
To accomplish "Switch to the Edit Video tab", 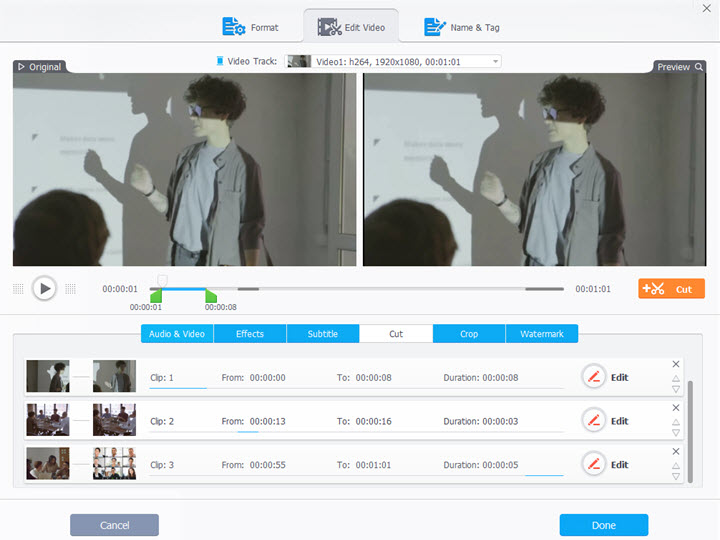I will [x=351, y=27].
